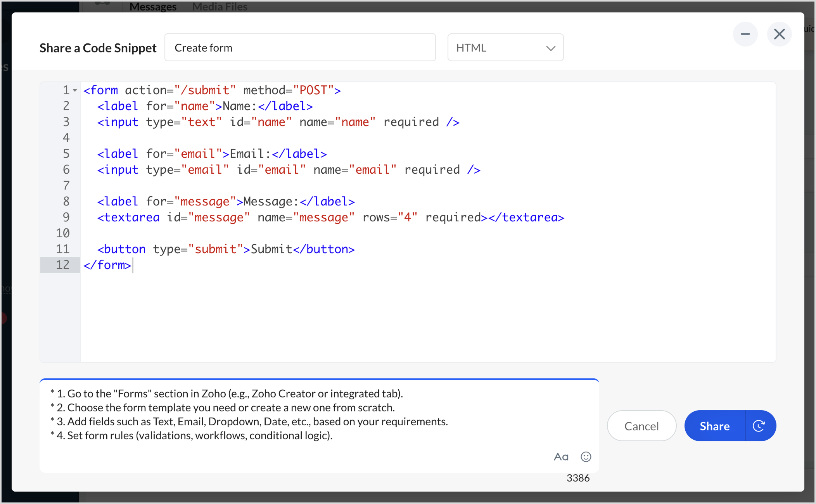The width and height of the screenshot is (816, 504).
Task: Click the label for="message" line 8
Action: [x=226, y=202]
